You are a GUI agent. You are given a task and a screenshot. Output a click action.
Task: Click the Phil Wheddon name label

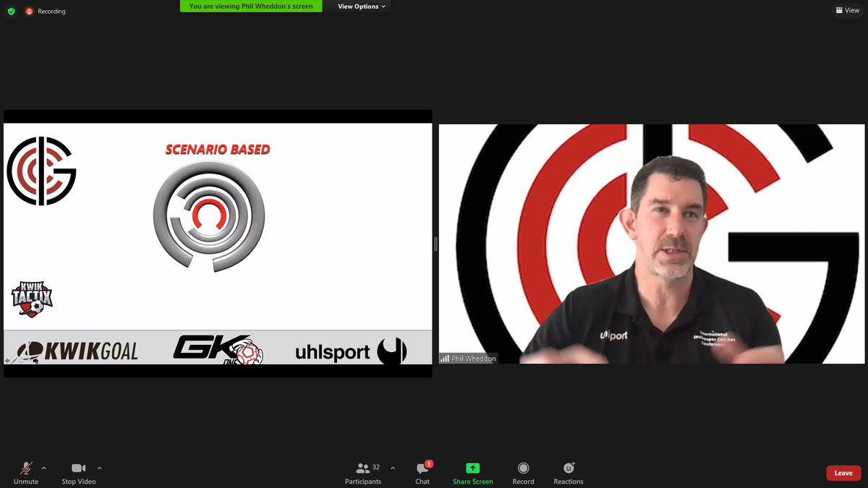[468, 358]
